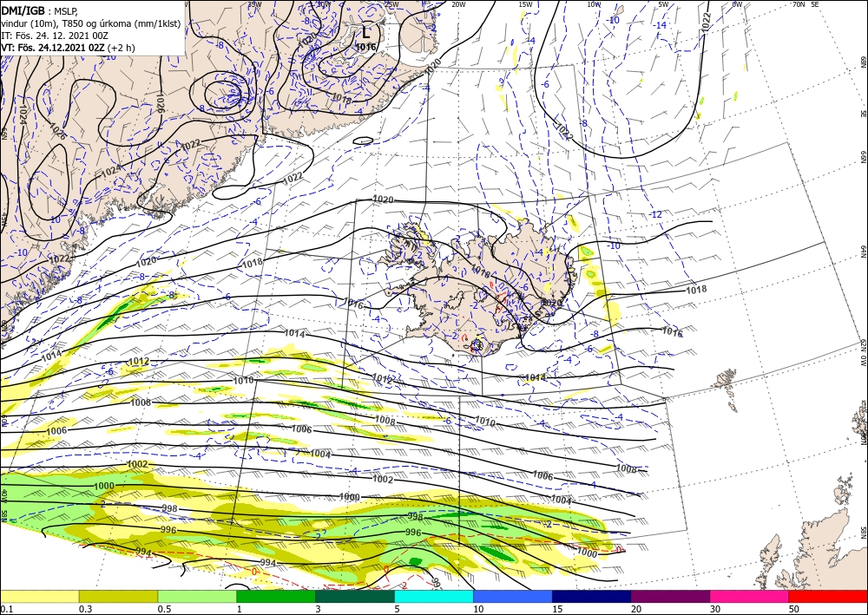Pick the cyan 5–10 legend swatch
The image size is (868, 615).
click(434, 596)
